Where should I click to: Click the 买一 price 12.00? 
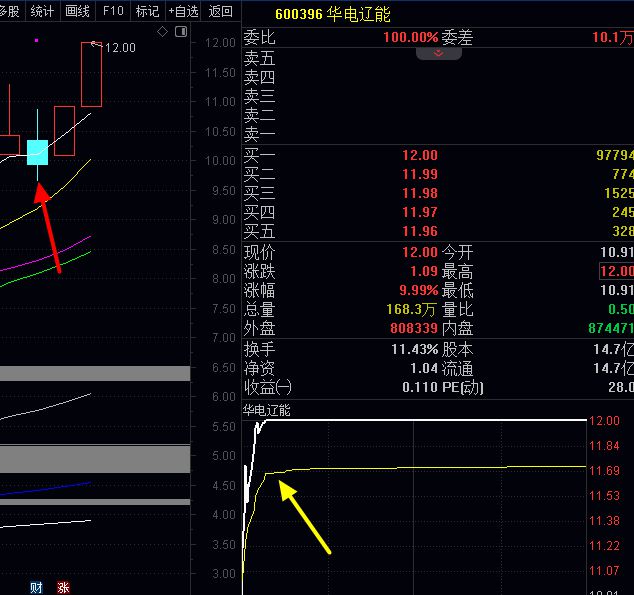pyautogui.click(x=420, y=155)
